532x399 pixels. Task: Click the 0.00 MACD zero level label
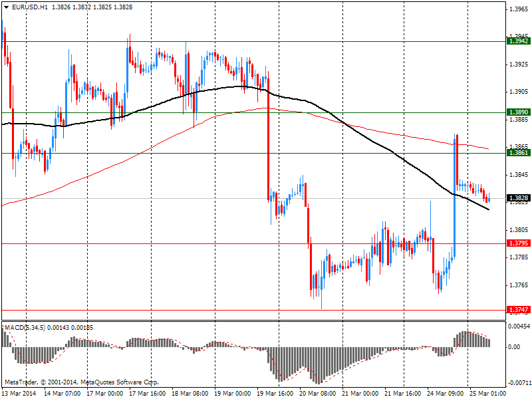pos(514,346)
